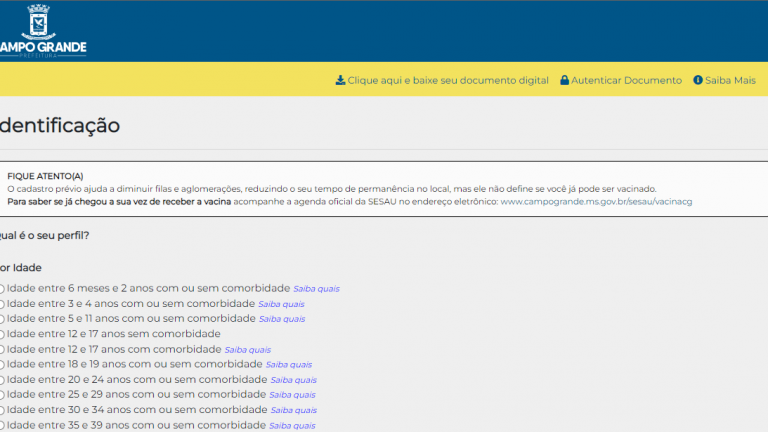The height and width of the screenshot is (432, 768).
Task: Click the 'Identificação' page heading
Action: tap(60, 126)
